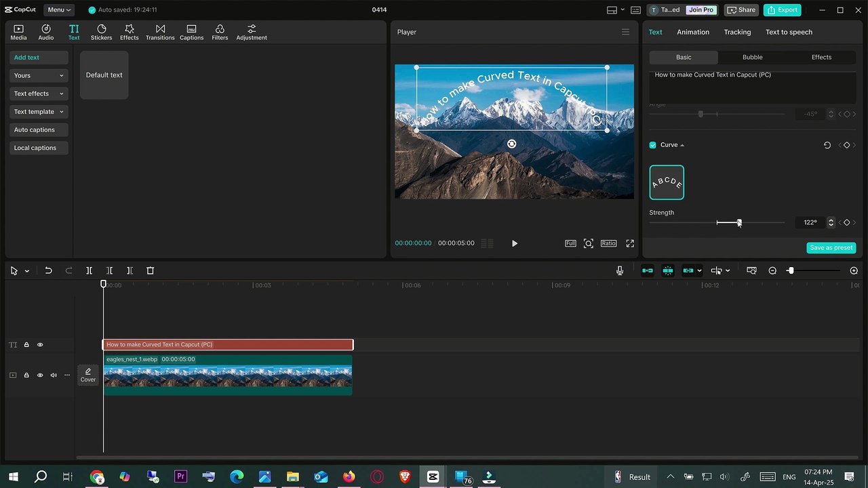Click the Default text thumbnail
Viewport: 868px width, 488px height.
pos(104,75)
